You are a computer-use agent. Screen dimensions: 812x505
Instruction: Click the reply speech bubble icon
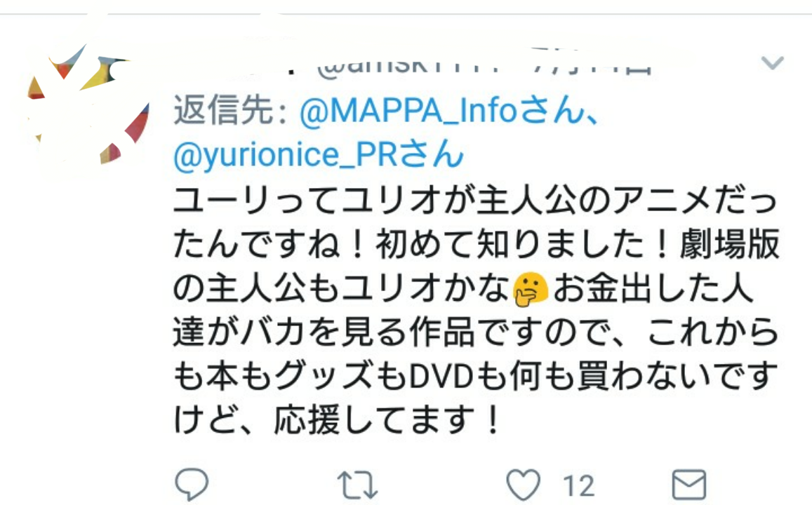(192, 485)
